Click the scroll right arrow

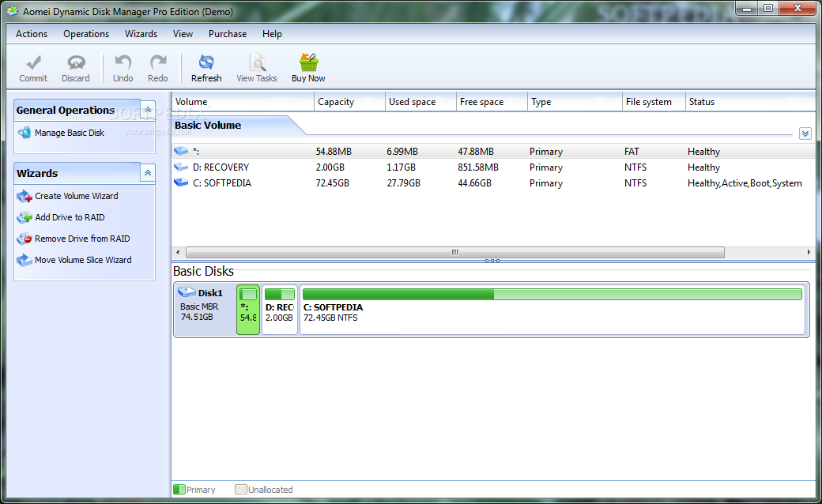click(809, 253)
